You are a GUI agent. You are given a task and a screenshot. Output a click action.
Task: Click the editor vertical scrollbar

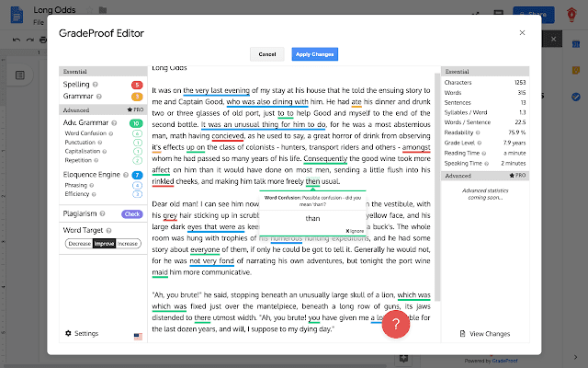[437, 187]
